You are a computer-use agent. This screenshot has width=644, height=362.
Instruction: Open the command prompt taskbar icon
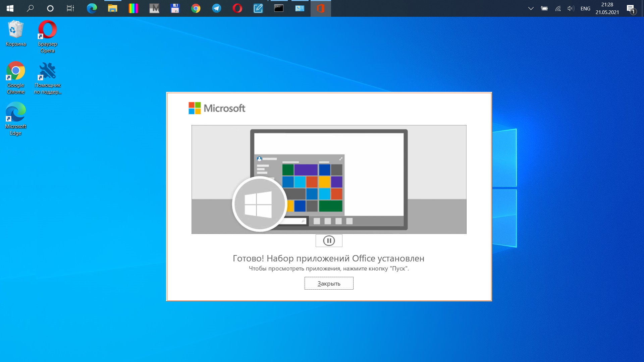click(x=279, y=8)
